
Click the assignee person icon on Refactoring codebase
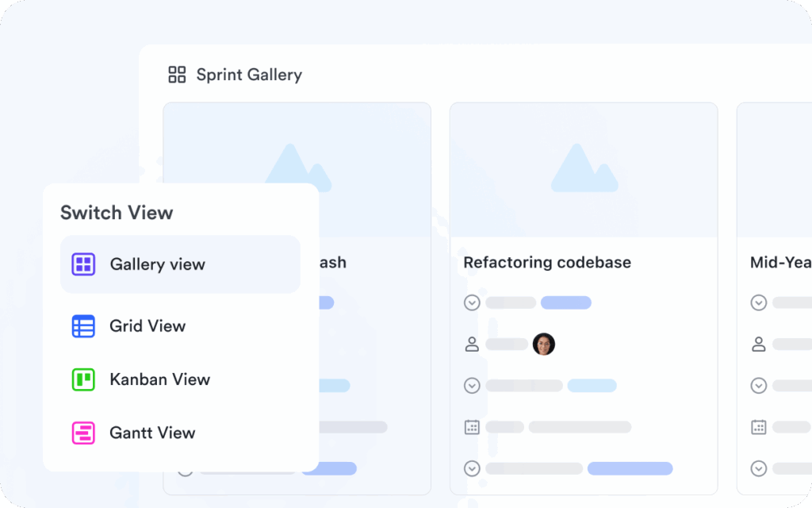pos(472,344)
